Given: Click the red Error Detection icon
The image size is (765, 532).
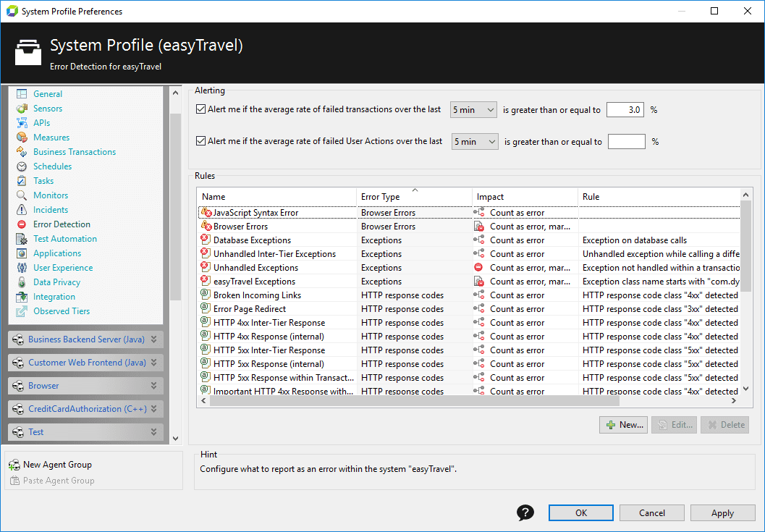Looking at the screenshot, I should 22,224.
